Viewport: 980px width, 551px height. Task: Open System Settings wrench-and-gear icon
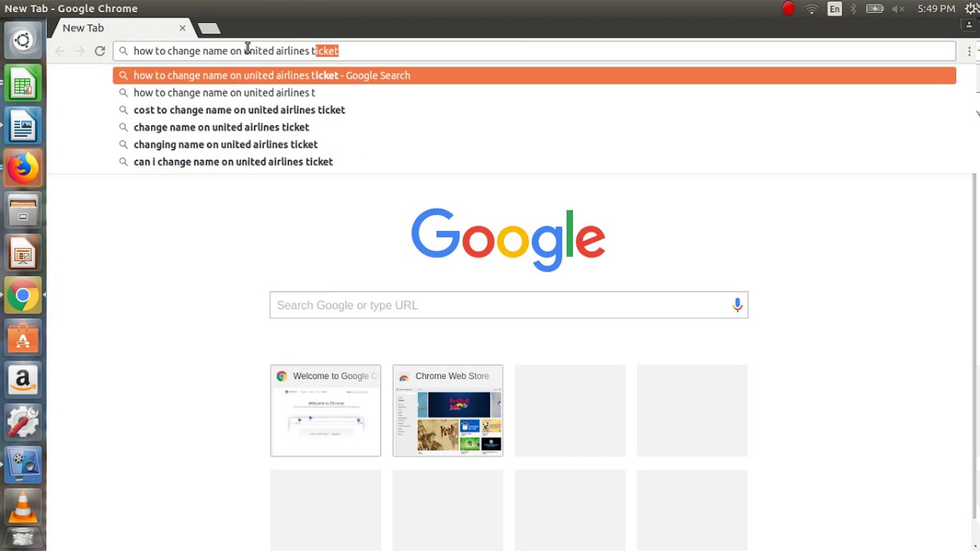pyautogui.click(x=22, y=422)
